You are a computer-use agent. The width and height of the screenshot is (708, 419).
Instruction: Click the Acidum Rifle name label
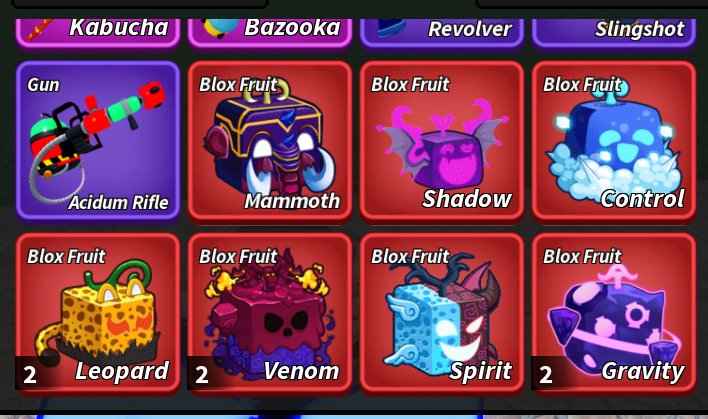[119, 203]
